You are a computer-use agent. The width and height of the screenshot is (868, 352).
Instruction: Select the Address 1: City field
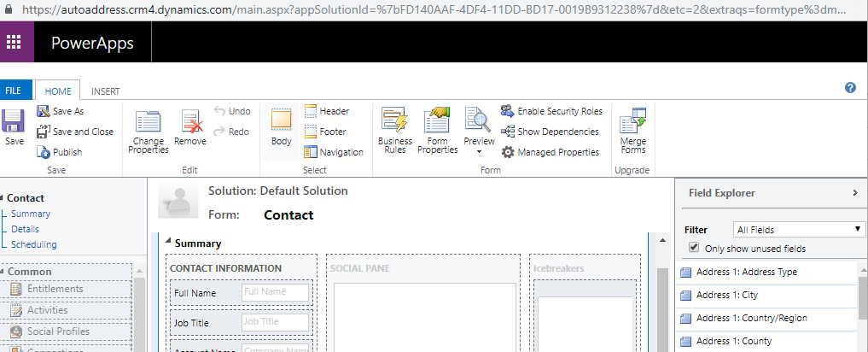[x=766, y=295]
